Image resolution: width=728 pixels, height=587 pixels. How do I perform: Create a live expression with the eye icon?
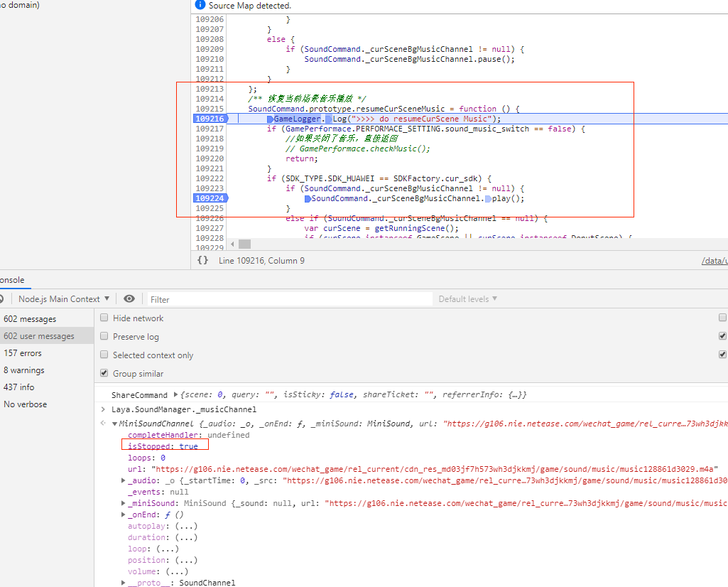[129, 298]
